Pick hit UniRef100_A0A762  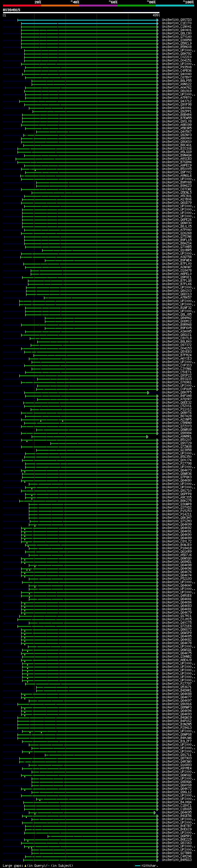176,88
